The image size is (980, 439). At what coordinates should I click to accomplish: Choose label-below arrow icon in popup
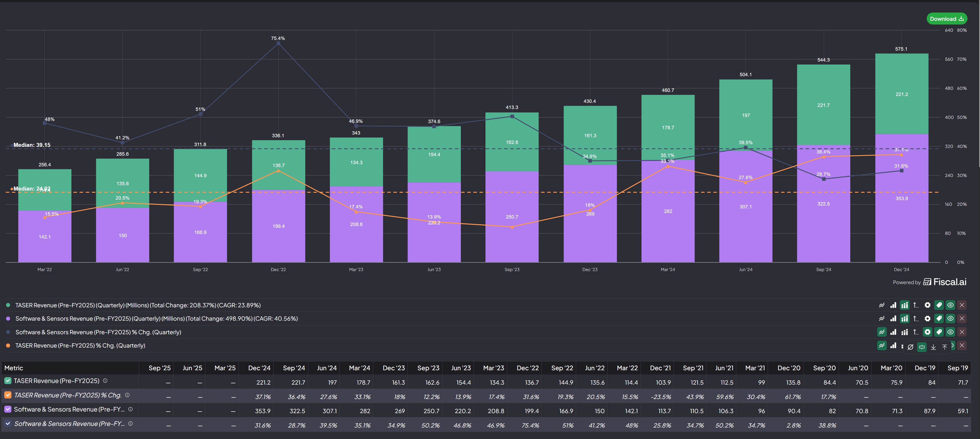point(933,347)
